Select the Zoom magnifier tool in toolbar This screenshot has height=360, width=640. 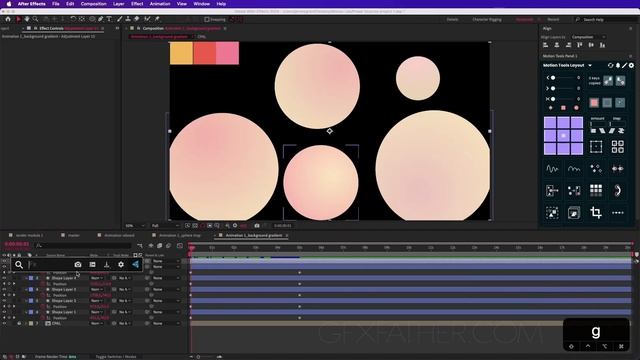click(x=36, y=19)
